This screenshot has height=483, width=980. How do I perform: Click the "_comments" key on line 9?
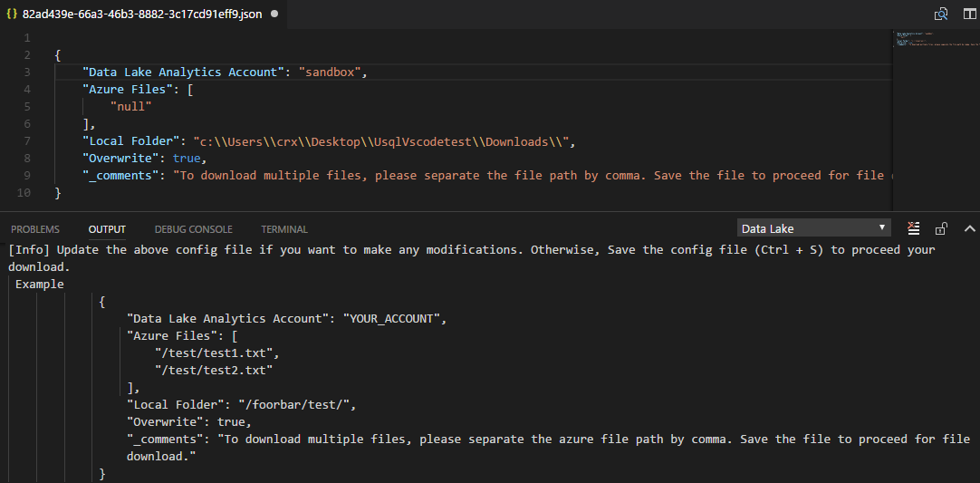coord(120,176)
